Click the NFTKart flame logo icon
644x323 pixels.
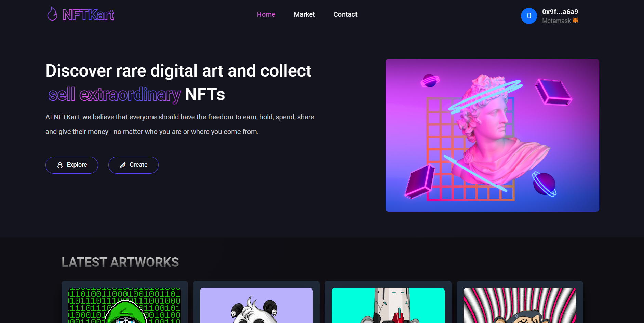(x=52, y=14)
